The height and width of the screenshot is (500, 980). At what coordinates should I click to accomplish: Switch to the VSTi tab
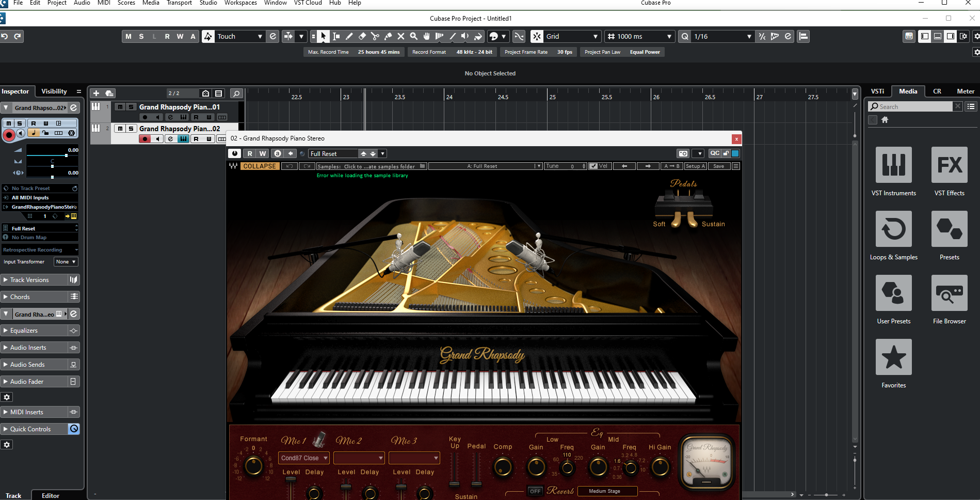click(x=877, y=91)
